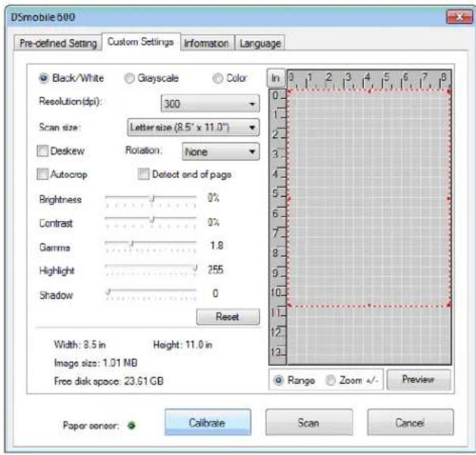Image resolution: width=476 pixels, height=455 pixels.
Task: Switch to the Custom Settings tab
Action: pyautogui.click(x=141, y=42)
